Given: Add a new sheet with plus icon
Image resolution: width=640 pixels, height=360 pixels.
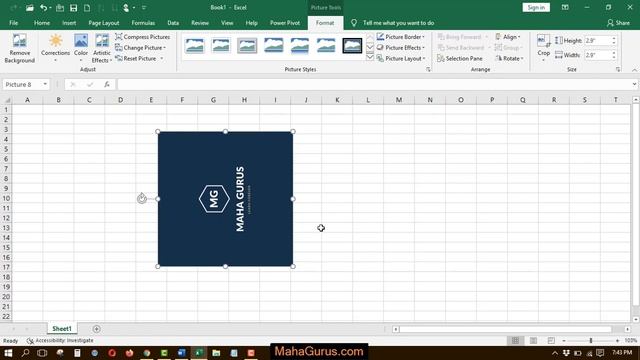Looking at the screenshot, I should 96,329.
